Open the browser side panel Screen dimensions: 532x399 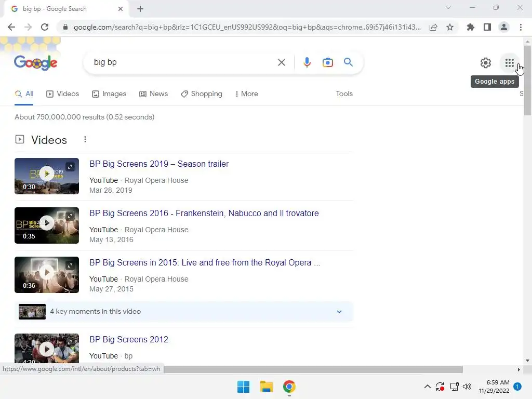pyautogui.click(x=487, y=27)
